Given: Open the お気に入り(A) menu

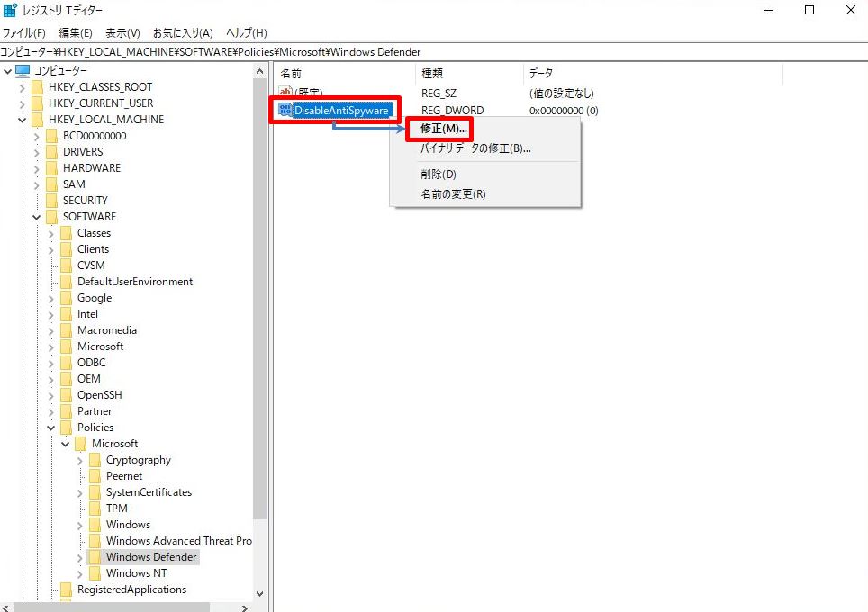Looking at the screenshot, I should [x=183, y=32].
